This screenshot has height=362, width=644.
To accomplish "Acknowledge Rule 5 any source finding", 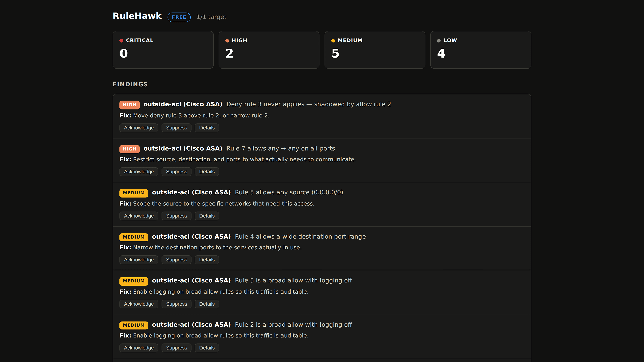I will [139, 216].
